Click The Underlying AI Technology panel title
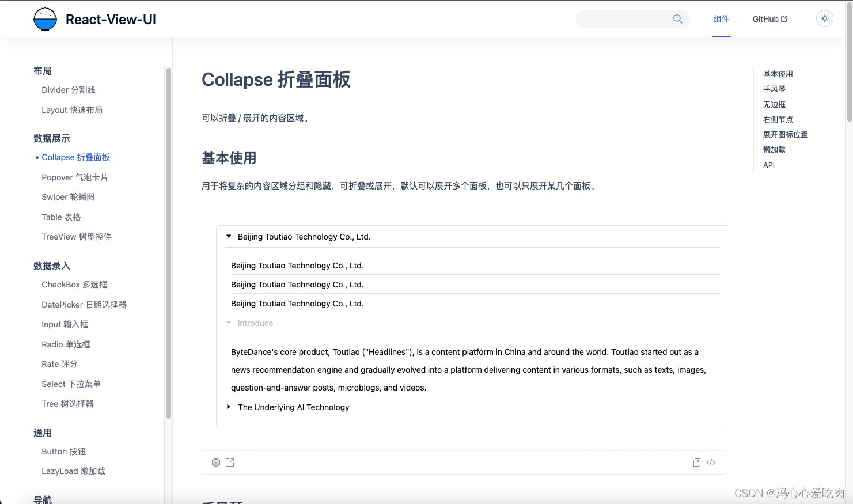This screenshot has height=504, width=853. pos(293,407)
